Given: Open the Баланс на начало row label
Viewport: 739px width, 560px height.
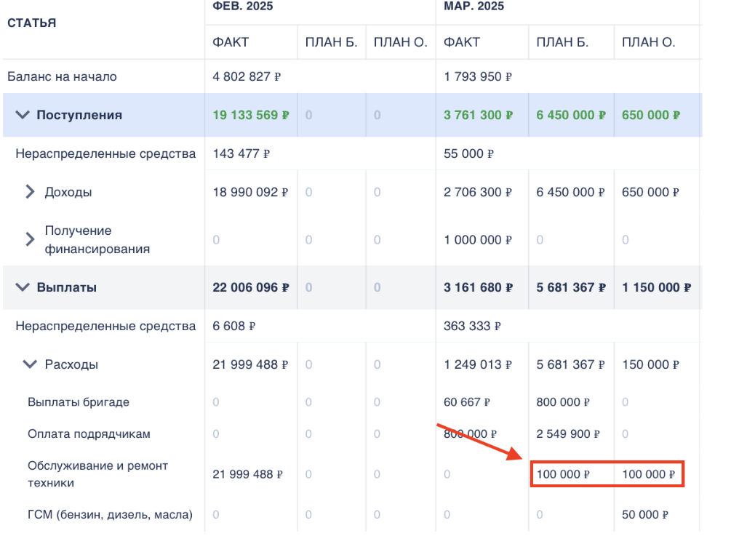Looking at the screenshot, I should pos(62,76).
